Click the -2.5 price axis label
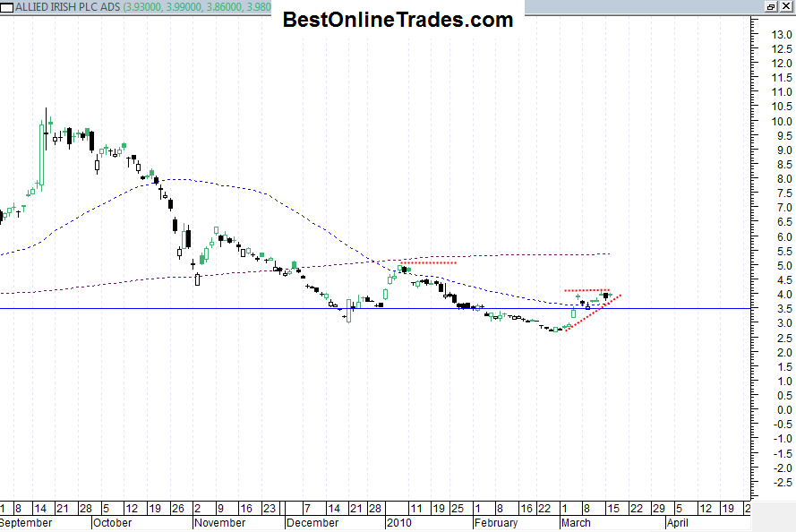Image resolution: width=796 pixels, height=532 pixels. pos(783,482)
